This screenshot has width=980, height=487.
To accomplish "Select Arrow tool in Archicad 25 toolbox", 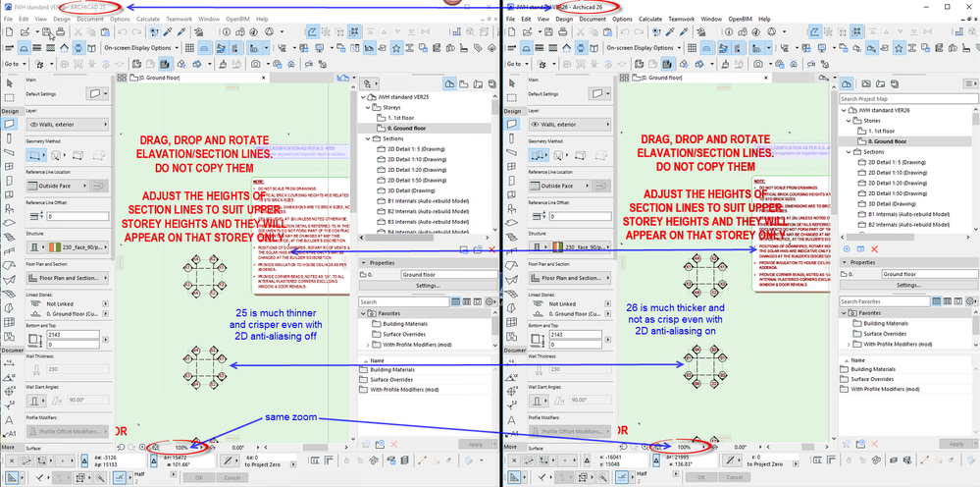I will click(10, 83).
